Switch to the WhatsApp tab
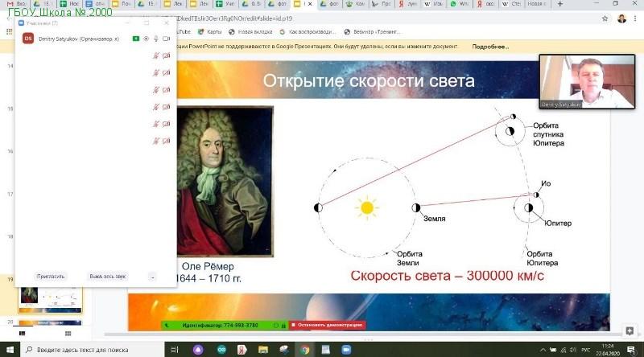The height and width of the screenshot is (357, 644). [x=460, y=4]
